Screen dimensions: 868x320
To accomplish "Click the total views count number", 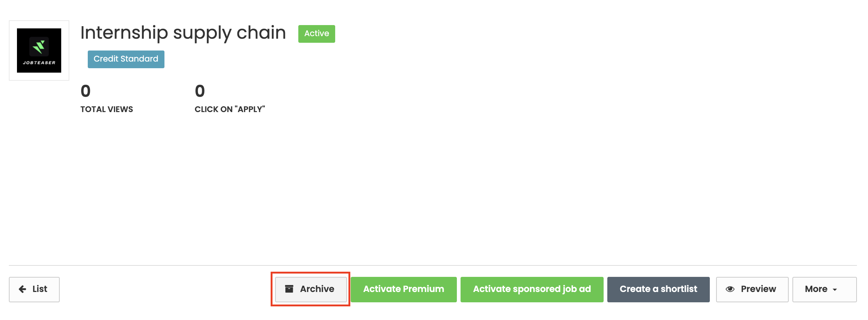I will pos(86,91).
